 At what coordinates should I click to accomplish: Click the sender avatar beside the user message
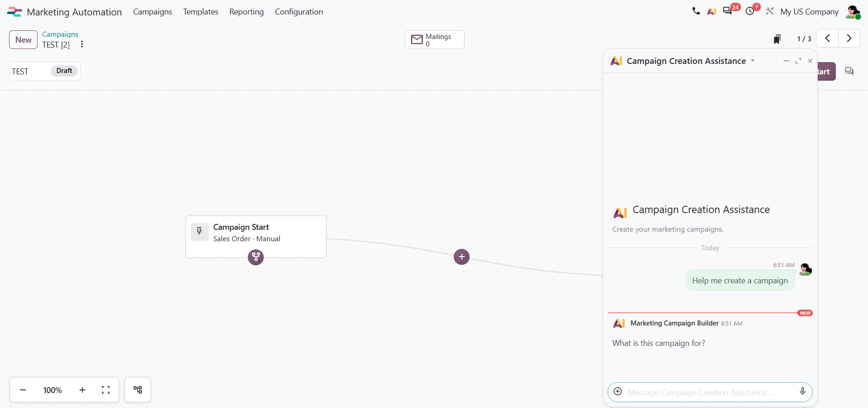(x=805, y=269)
